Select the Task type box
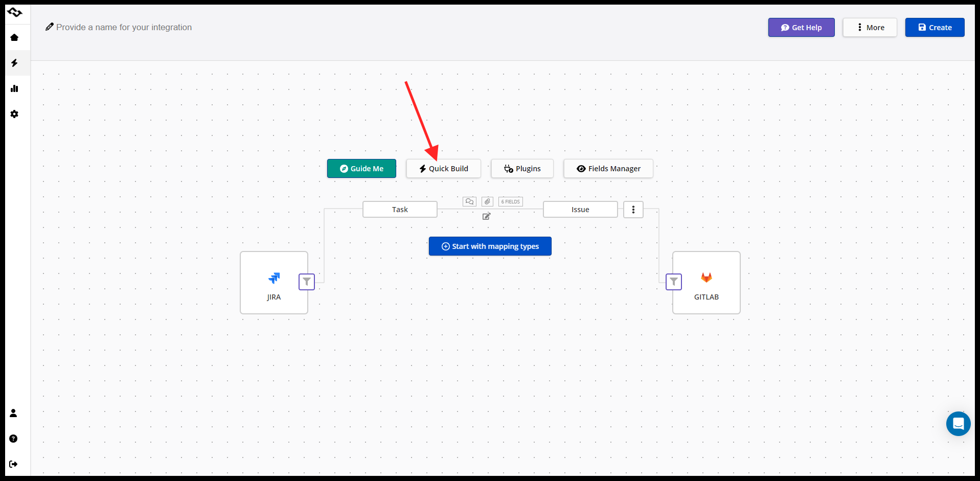This screenshot has height=481, width=980. (x=400, y=210)
